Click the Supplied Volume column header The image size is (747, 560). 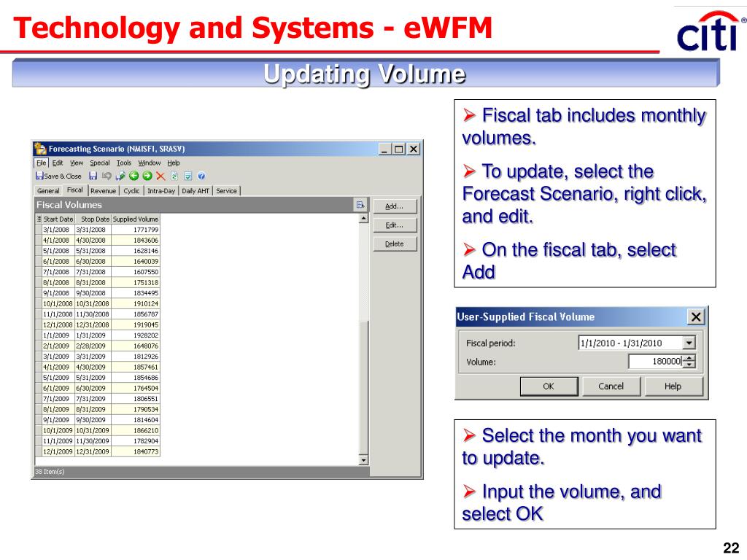pyautogui.click(x=136, y=219)
